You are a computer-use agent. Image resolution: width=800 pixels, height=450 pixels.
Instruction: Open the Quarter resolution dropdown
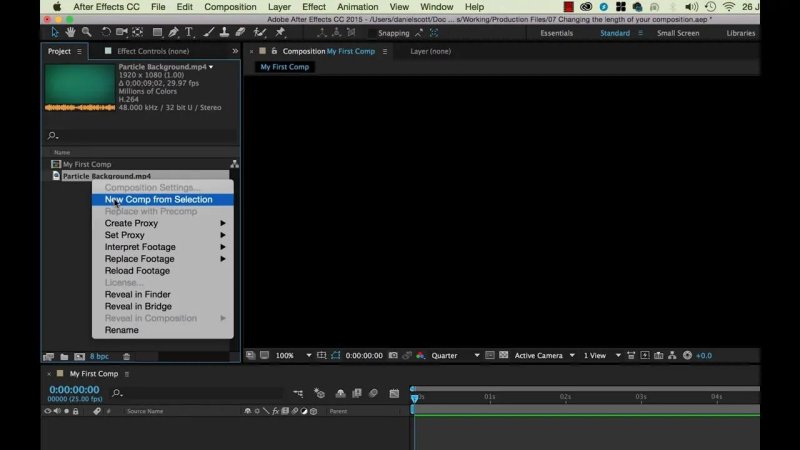455,356
